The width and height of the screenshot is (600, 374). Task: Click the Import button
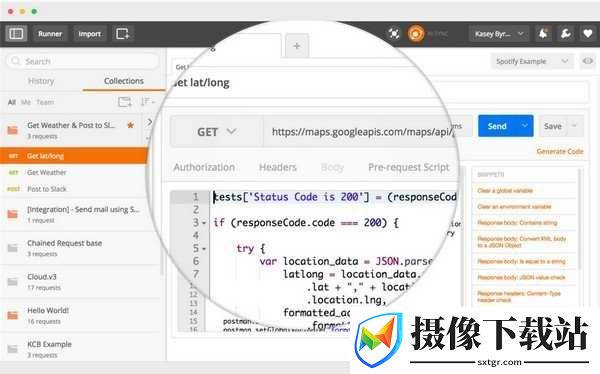(89, 34)
